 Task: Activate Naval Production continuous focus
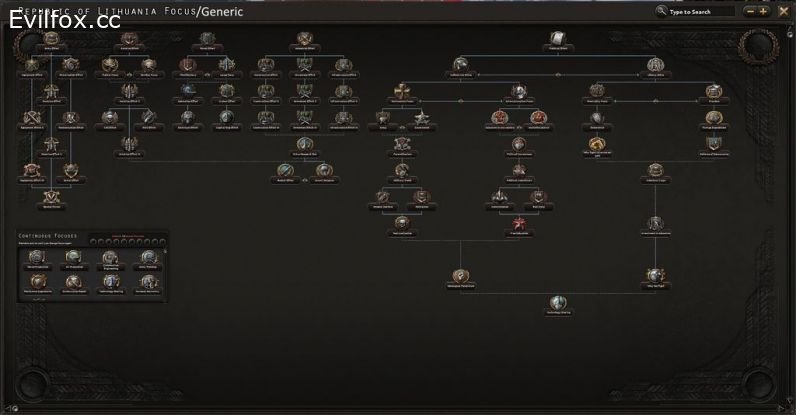[37, 258]
